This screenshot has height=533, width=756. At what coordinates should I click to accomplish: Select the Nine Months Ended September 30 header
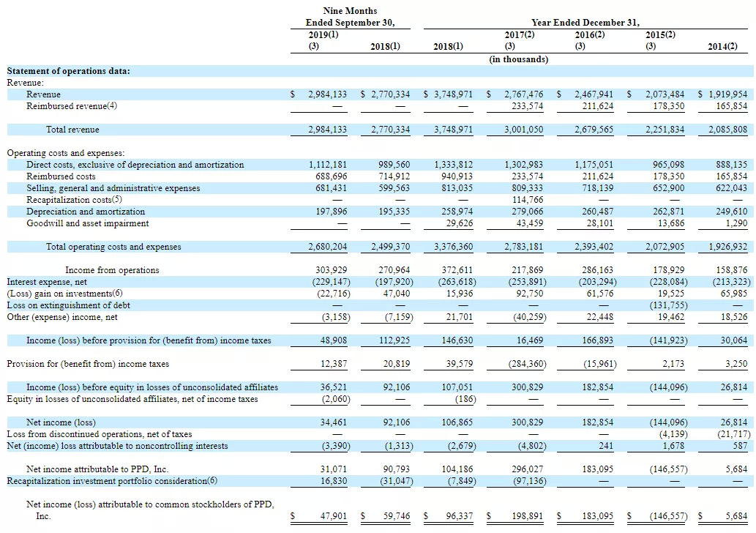coord(350,17)
